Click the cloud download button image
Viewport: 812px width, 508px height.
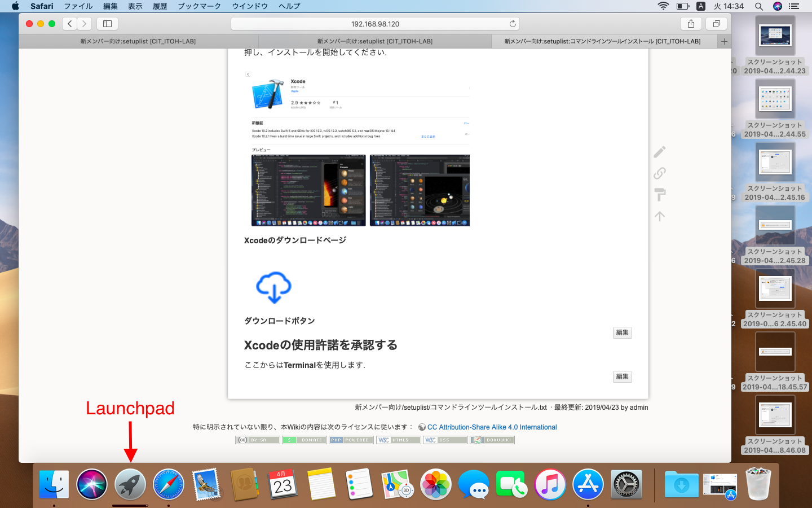pyautogui.click(x=274, y=287)
